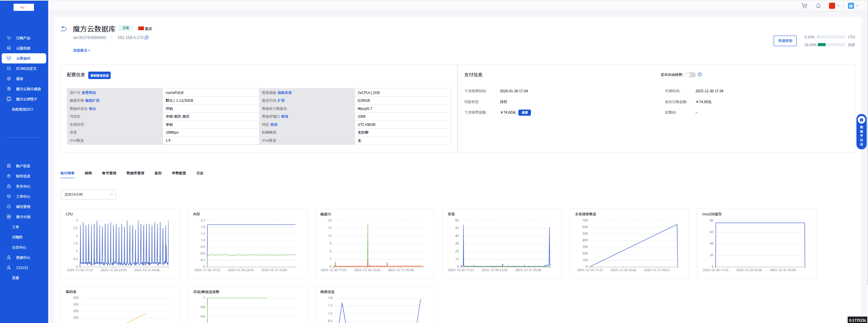This screenshot has height=323, width=868.
Task: Click the 域名管理 sidebar icon
Action: click(9, 207)
